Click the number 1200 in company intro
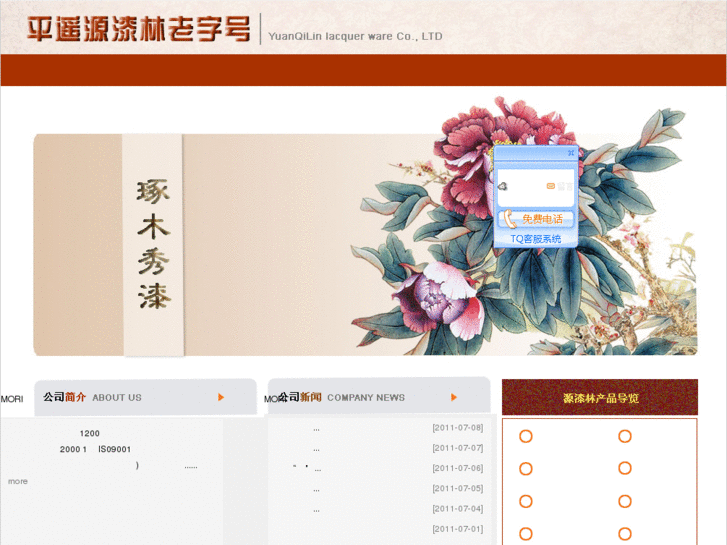 click(89, 433)
